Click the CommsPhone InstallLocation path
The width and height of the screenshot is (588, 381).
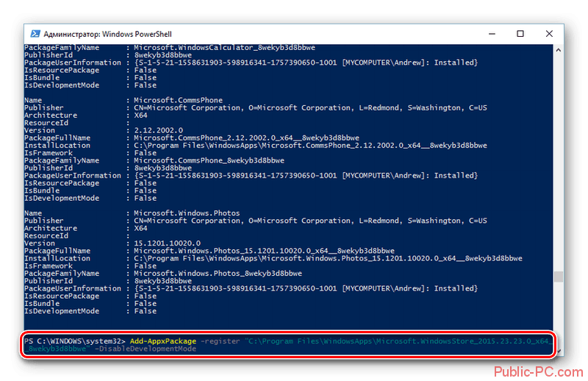pyautogui.click(x=310, y=146)
